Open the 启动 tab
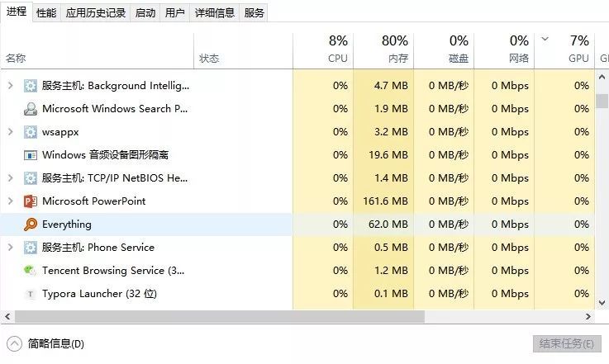The image size is (609, 364). 145,13
